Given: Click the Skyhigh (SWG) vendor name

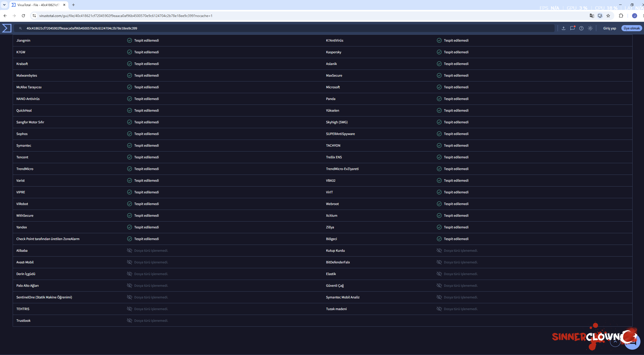Looking at the screenshot, I should [x=337, y=122].
